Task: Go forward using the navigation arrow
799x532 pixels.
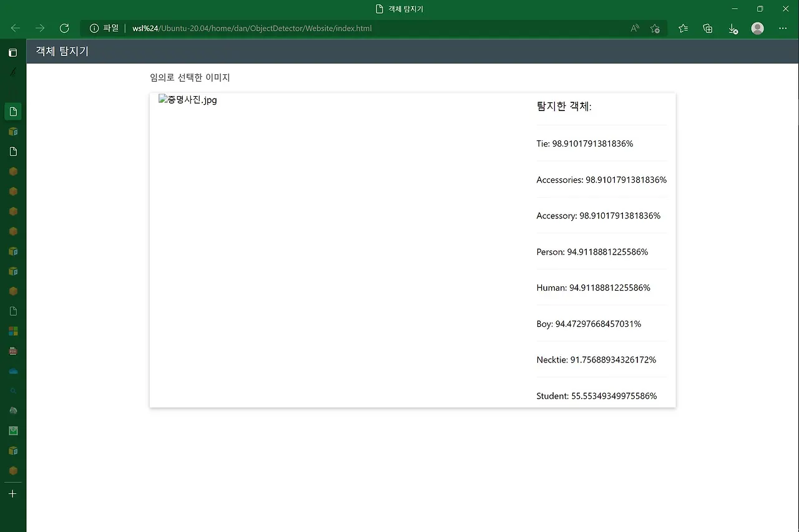Action: tap(39, 28)
